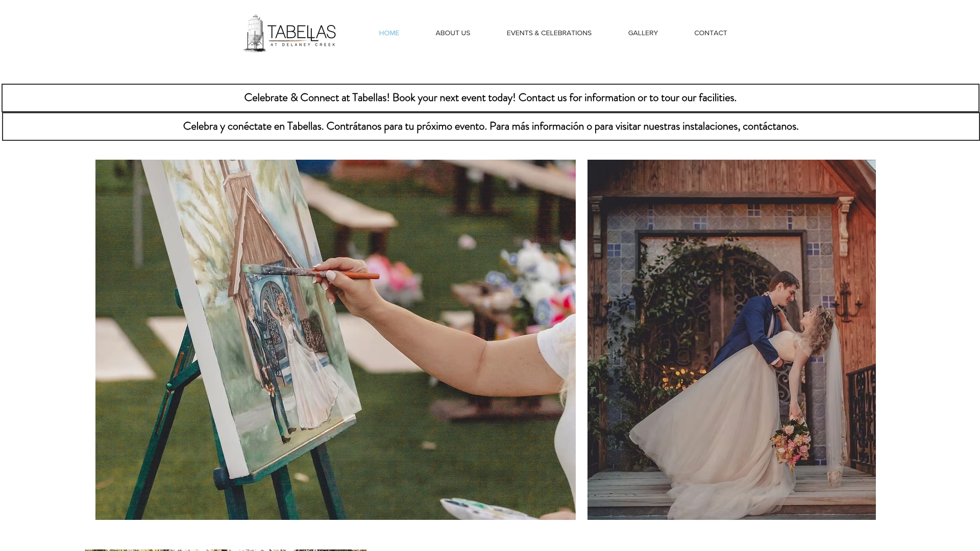This screenshot has height=551, width=980.
Task: Click the Tabellas at Delaney Creek logo
Action: (289, 33)
